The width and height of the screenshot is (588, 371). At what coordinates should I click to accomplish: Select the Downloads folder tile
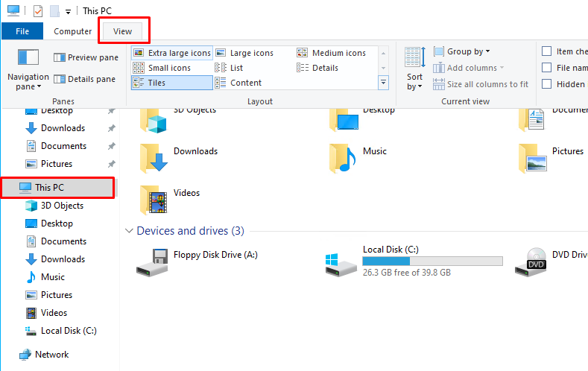tap(179, 158)
